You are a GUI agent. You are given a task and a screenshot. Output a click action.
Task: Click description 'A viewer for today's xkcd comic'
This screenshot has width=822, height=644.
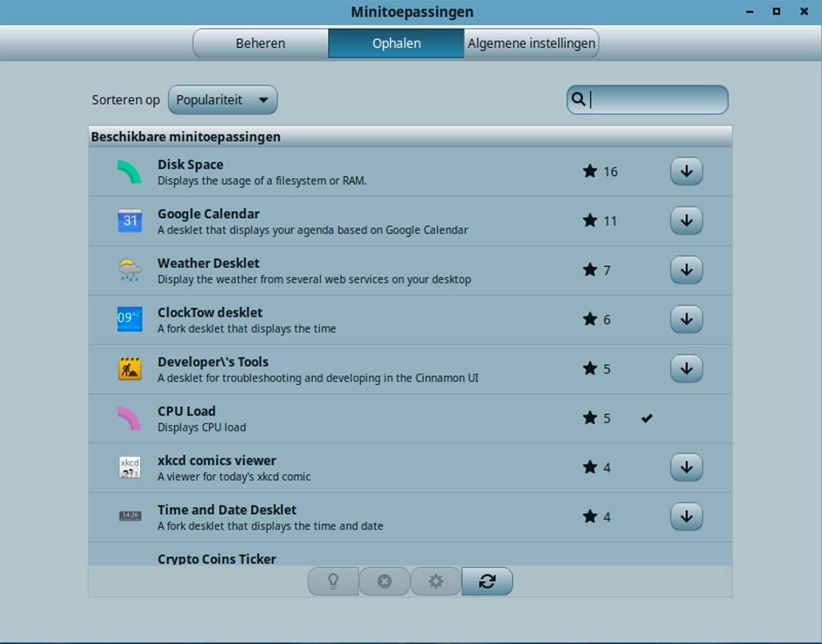pyautogui.click(x=234, y=477)
